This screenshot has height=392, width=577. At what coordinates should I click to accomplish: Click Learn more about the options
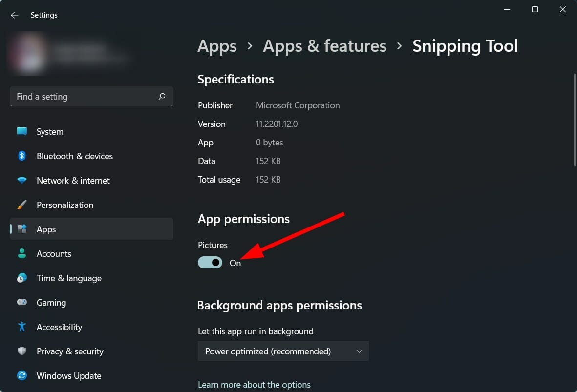tap(254, 384)
